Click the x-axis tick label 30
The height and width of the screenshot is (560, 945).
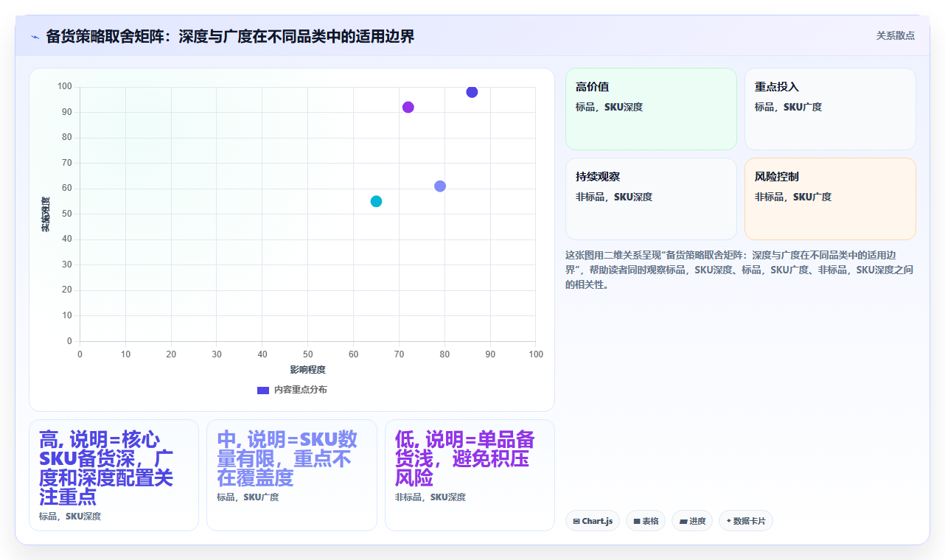pos(217,354)
